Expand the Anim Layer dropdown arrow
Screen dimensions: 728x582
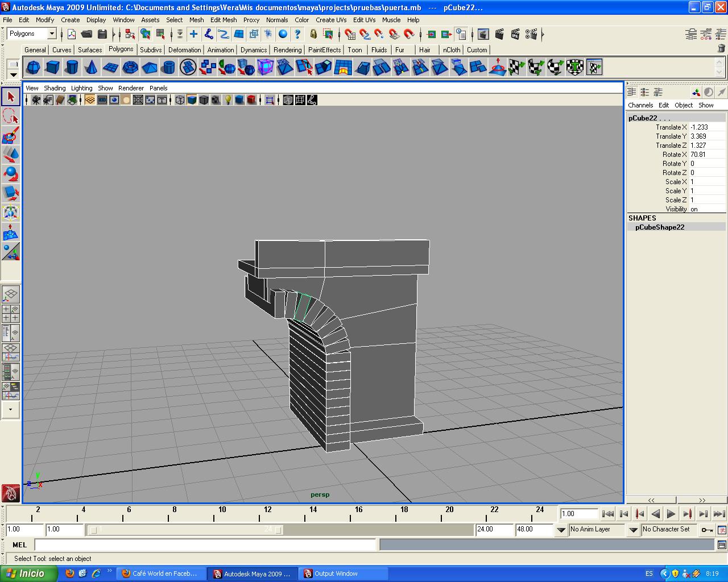[x=561, y=530]
